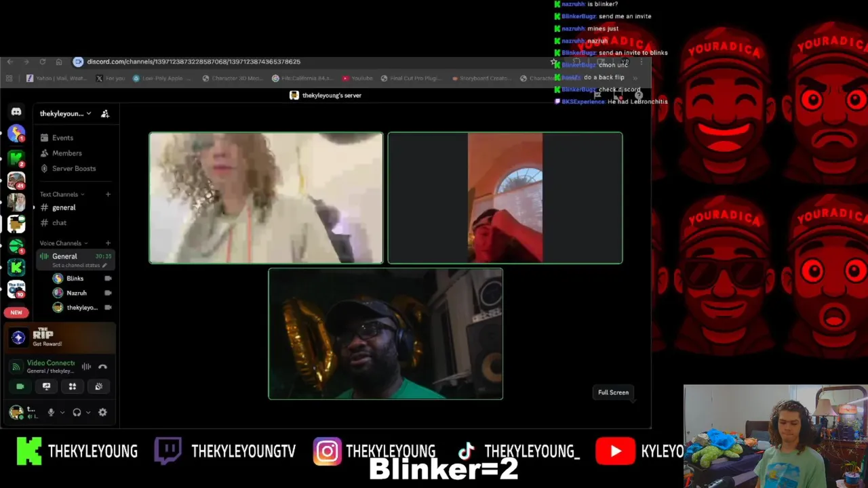Add a channel to Text Channels
The height and width of the screenshot is (488, 868).
pos(108,195)
